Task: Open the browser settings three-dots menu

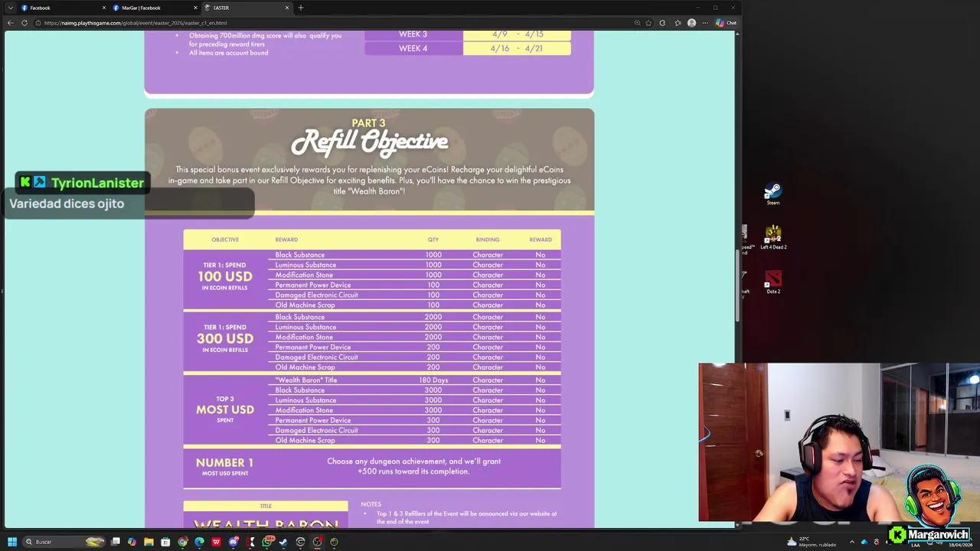Action: tap(705, 23)
